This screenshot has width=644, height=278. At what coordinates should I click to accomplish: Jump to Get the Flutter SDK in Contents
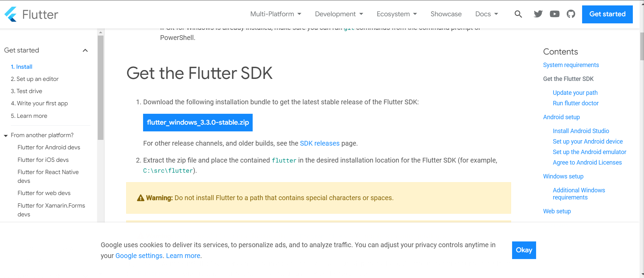click(x=568, y=79)
